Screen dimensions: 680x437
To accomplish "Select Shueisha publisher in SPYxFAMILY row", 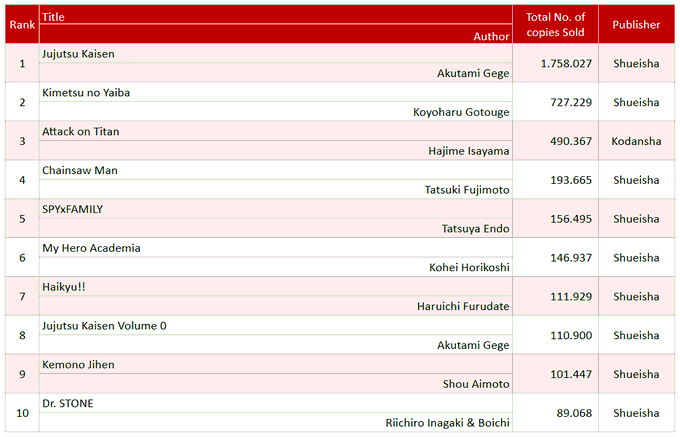I will tap(636, 218).
